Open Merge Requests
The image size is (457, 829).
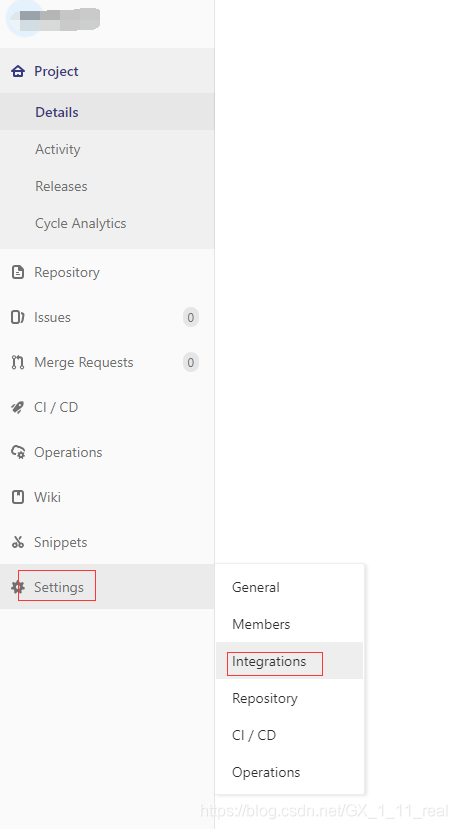pyautogui.click(x=84, y=362)
